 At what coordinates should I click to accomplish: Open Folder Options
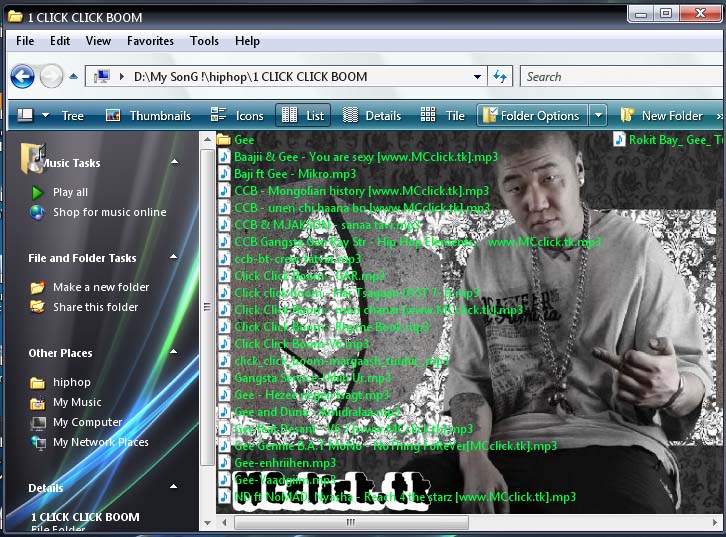click(x=532, y=115)
